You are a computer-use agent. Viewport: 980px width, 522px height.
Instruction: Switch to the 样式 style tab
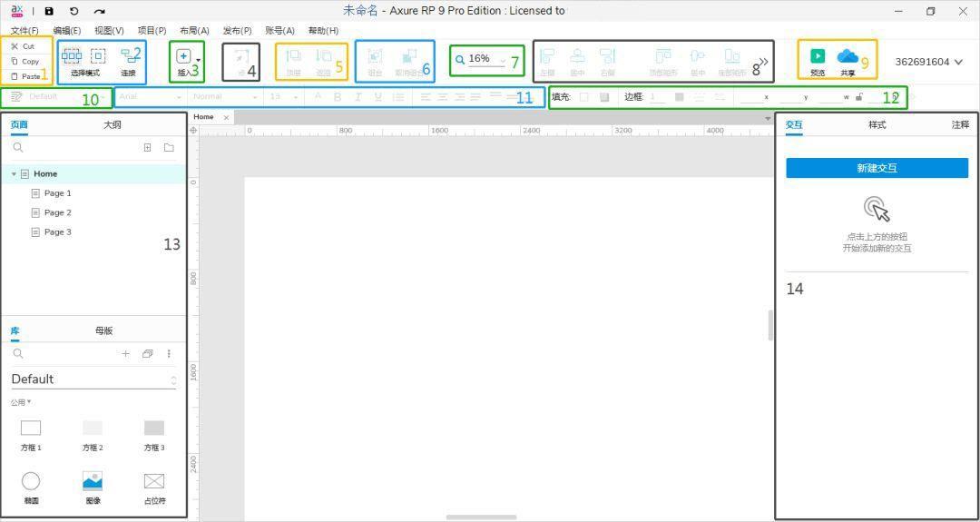click(877, 125)
